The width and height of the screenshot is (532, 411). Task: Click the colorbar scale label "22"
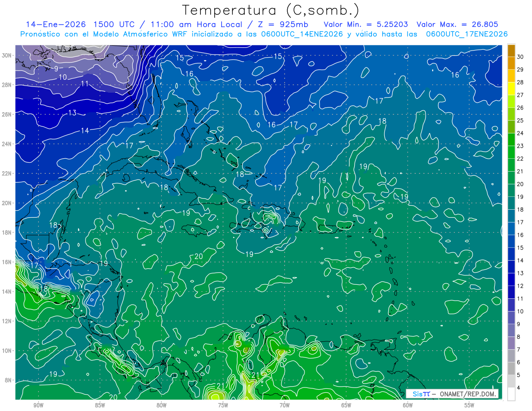520,159
